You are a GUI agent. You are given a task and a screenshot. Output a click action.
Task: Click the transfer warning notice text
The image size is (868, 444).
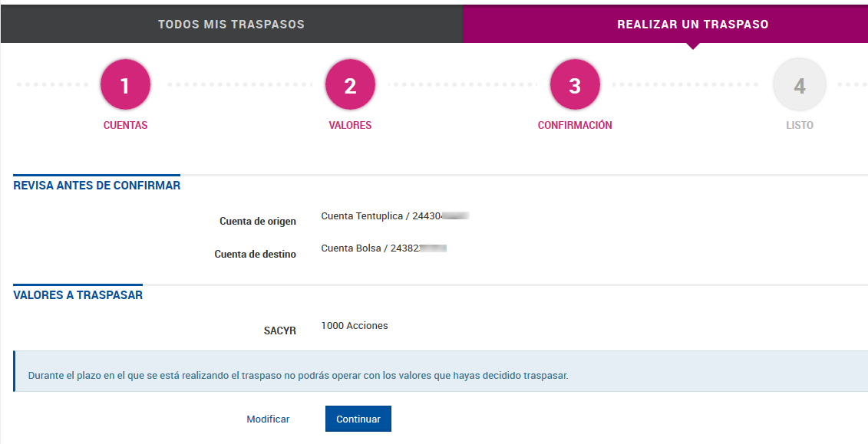click(299, 376)
